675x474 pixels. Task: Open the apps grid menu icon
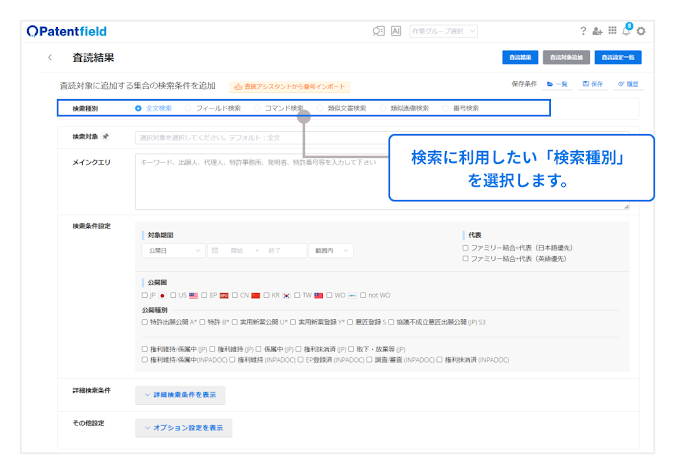tap(612, 31)
